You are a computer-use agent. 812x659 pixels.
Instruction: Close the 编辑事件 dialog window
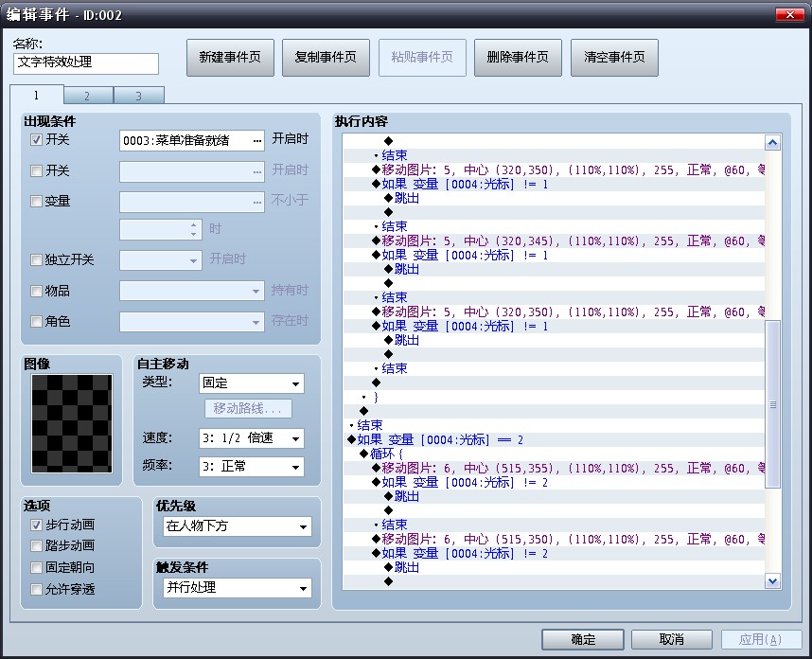pyautogui.click(x=789, y=14)
